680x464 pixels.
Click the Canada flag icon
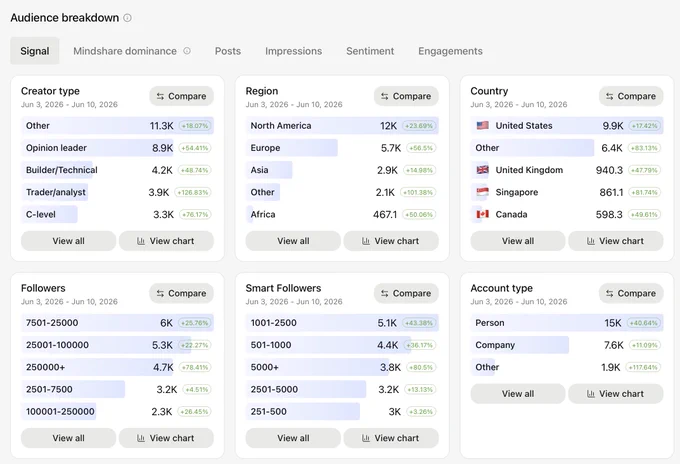[x=482, y=214]
